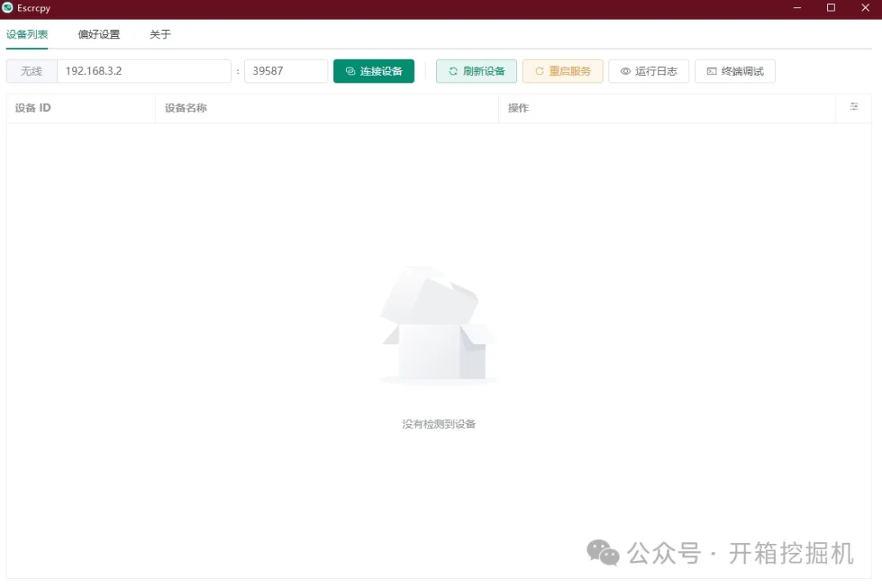Maximize the Escrcpy window

click(x=831, y=8)
